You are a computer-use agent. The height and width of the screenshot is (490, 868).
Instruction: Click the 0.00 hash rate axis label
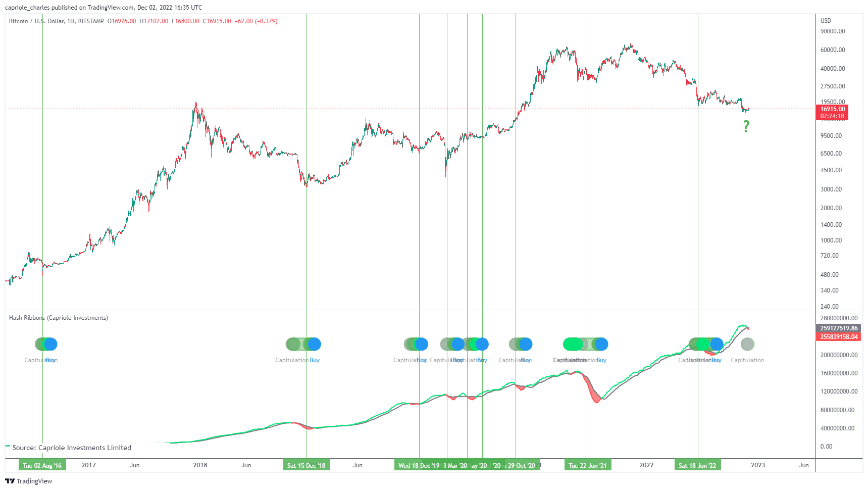tap(826, 447)
